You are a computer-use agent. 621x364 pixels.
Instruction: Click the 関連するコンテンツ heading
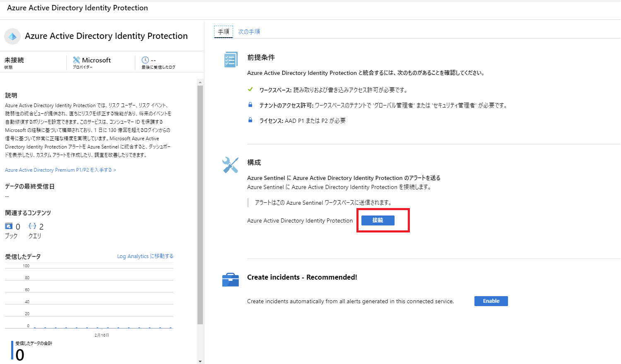[28, 213]
